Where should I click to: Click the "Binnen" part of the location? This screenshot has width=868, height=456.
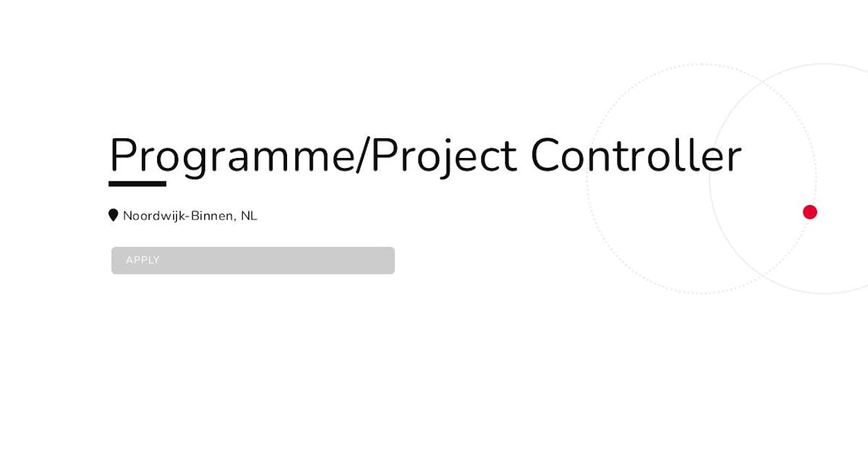pyautogui.click(x=212, y=216)
